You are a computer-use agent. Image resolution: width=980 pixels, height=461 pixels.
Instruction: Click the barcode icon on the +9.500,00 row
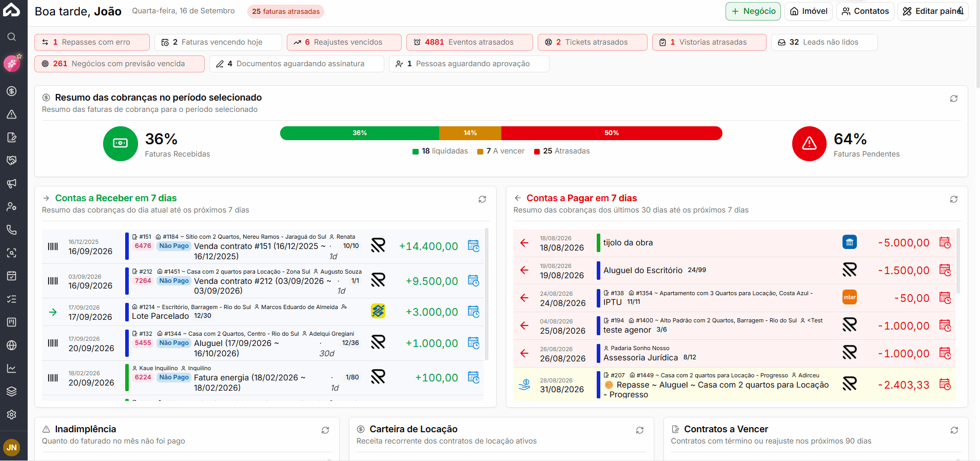pos(53,281)
